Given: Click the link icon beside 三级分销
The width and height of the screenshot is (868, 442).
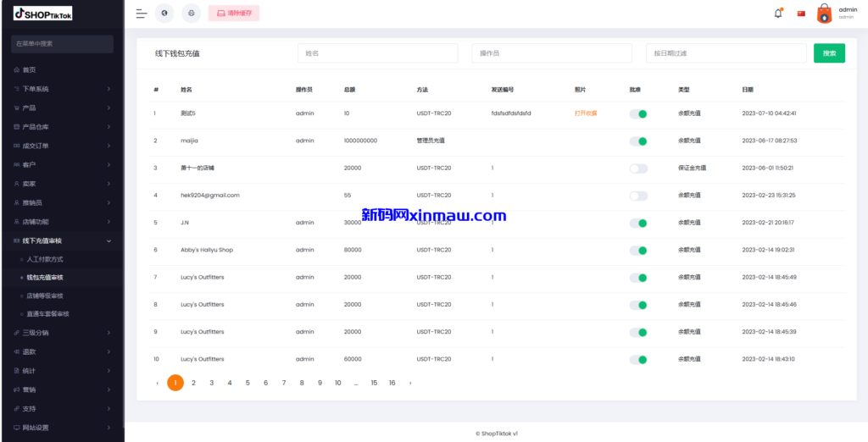Looking at the screenshot, I should tap(17, 333).
